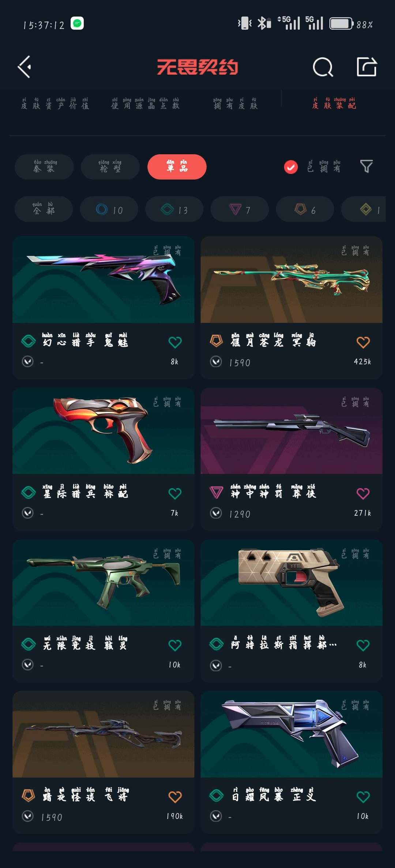Toggle heart on 偃月苍龙 冥驹 skin
This screenshot has height=868, width=395.
pos(363,342)
